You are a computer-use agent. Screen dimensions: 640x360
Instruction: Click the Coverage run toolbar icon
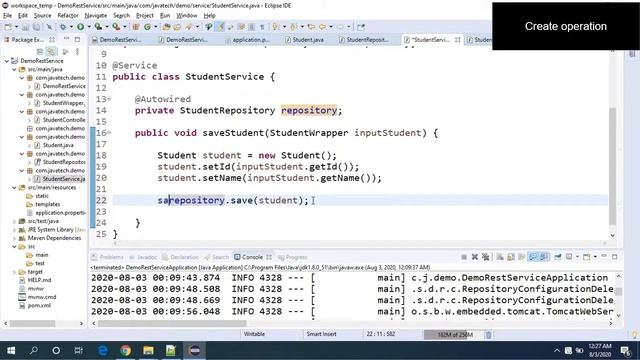click(x=98, y=27)
